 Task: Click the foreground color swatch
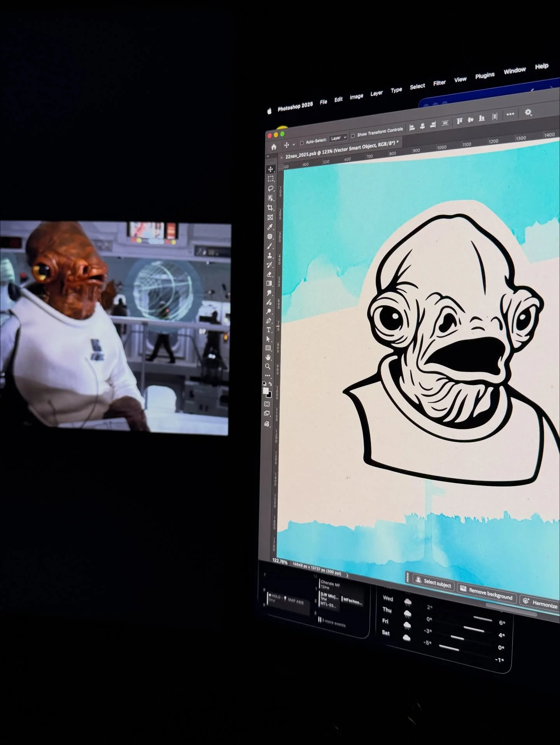tap(265, 390)
